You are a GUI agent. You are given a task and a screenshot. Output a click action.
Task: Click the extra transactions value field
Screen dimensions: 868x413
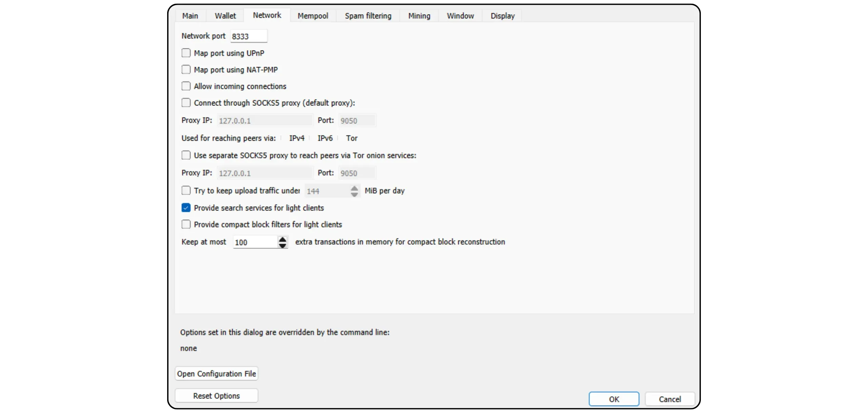[x=255, y=242]
